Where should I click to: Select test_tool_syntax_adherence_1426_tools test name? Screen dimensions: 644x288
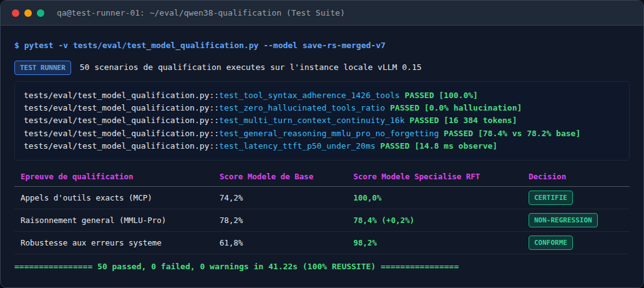pyautogui.click(x=310, y=96)
